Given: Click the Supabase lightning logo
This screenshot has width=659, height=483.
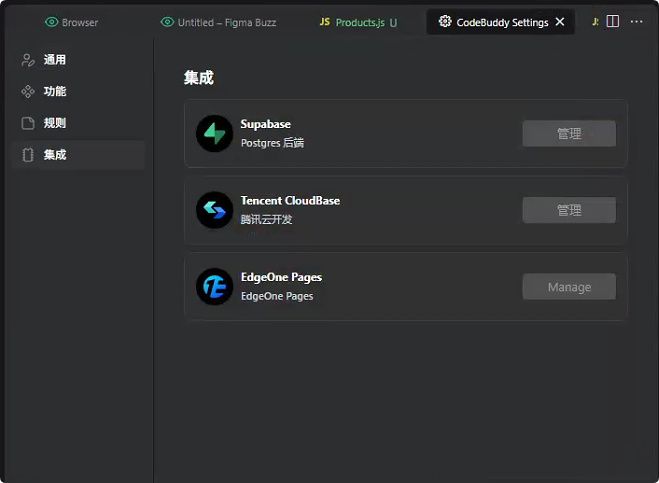Looking at the screenshot, I should (214, 134).
